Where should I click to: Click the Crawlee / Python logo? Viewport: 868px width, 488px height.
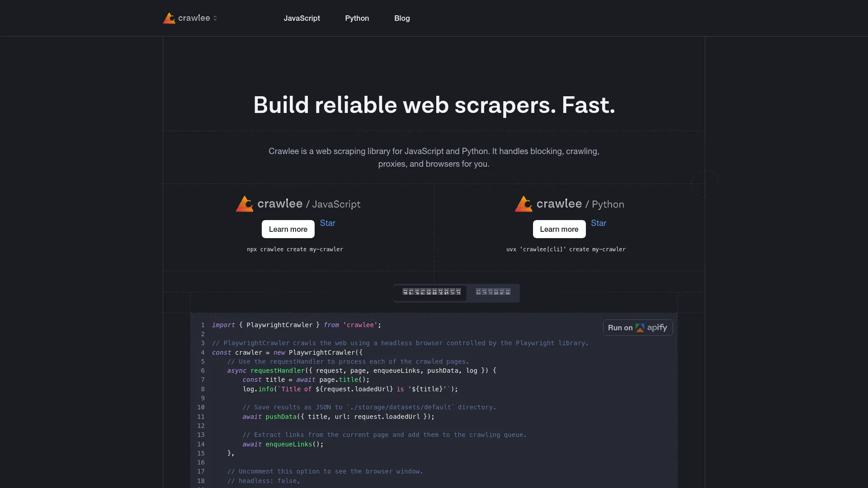569,204
